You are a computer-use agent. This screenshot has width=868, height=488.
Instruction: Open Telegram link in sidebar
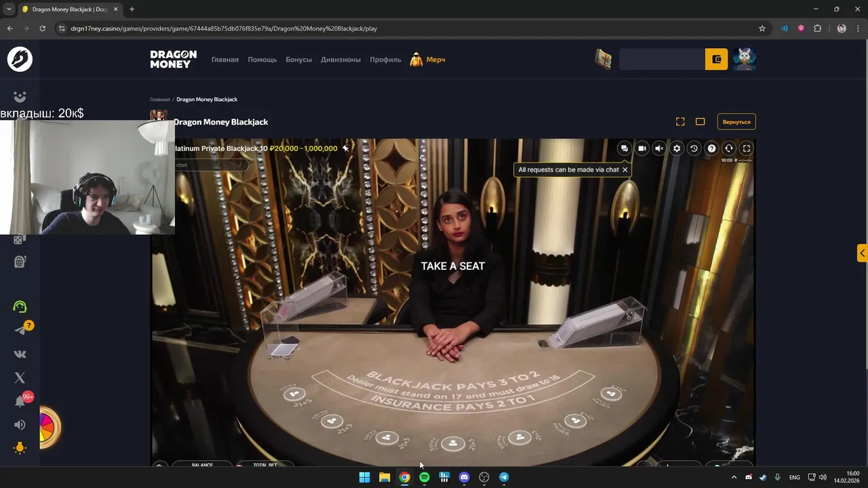coord(20,330)
